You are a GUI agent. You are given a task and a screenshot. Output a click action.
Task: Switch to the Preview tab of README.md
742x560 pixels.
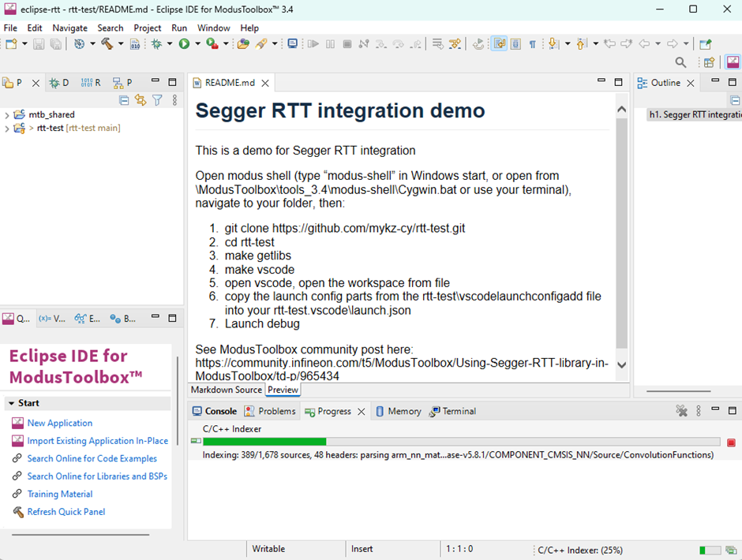click(282, 390)
